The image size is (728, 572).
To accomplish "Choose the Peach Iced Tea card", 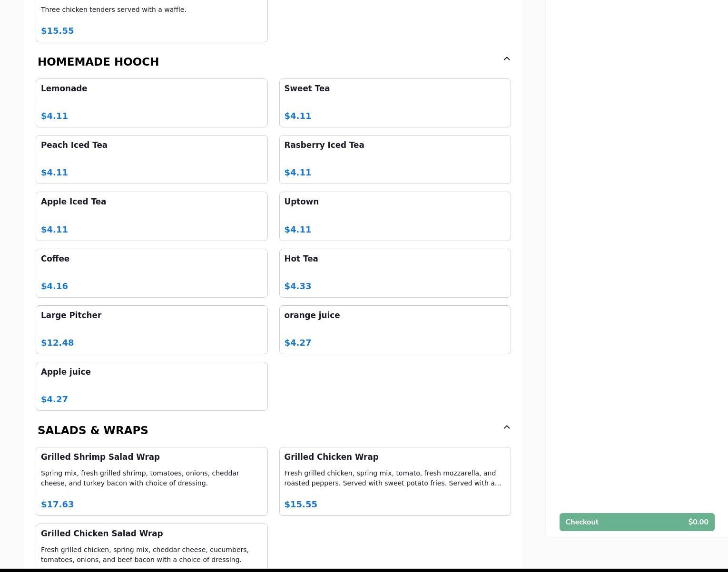I will click(x=152, y=160).
